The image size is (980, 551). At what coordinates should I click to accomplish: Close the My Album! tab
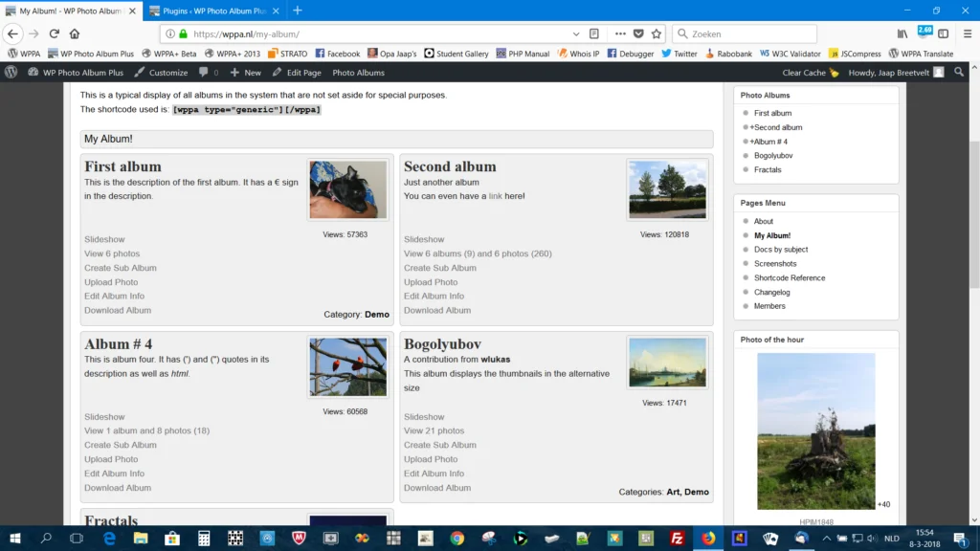tap(132, 11)
